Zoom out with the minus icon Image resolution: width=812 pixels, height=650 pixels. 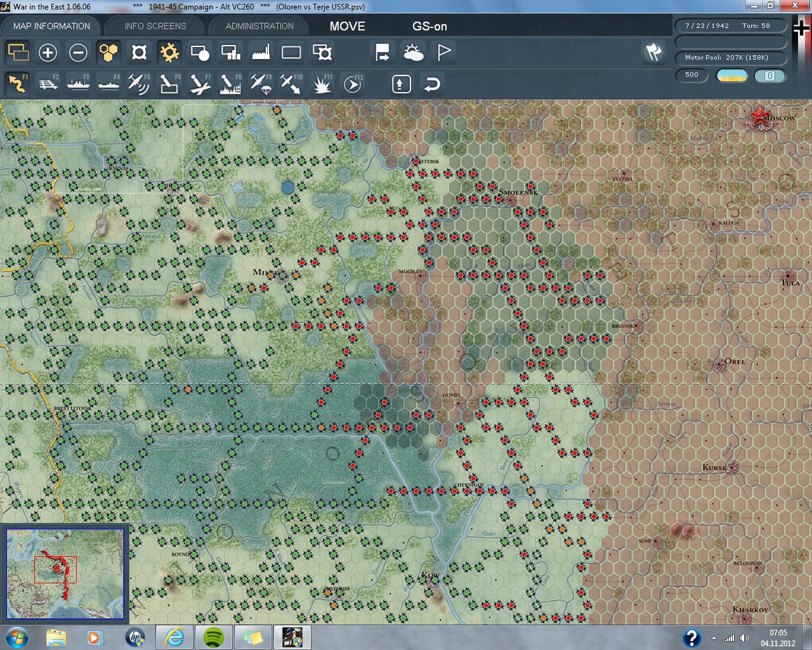coord(78,52)
